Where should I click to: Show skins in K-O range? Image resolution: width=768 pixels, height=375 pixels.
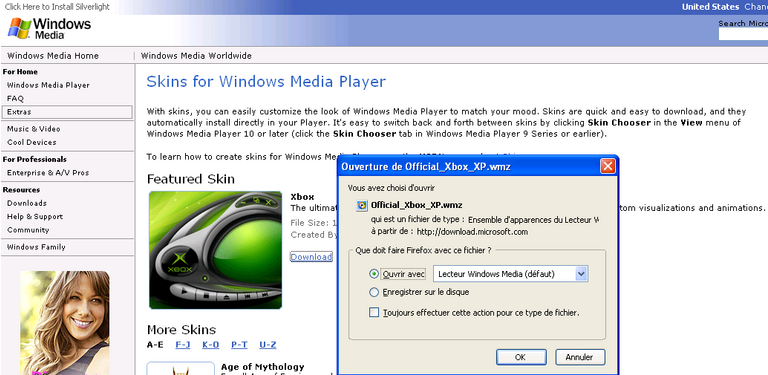(x=211, y=345)
